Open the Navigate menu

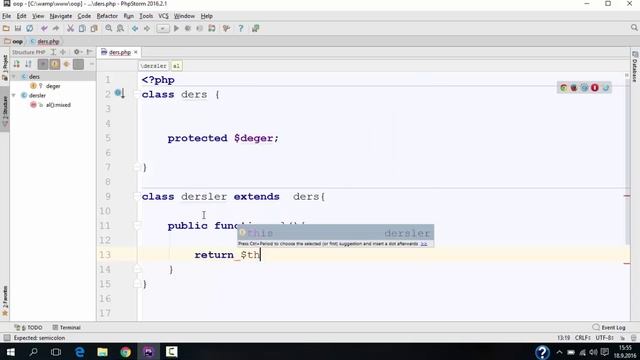60,16
